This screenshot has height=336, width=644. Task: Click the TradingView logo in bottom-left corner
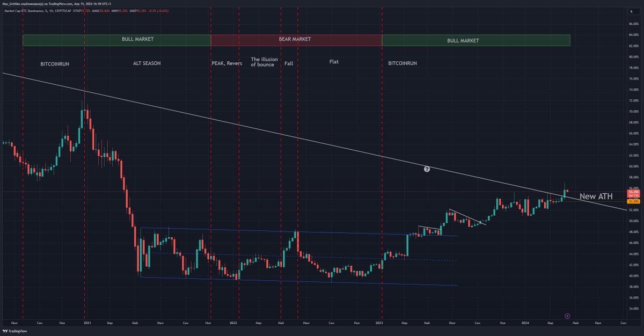click(x=15, y=331)
